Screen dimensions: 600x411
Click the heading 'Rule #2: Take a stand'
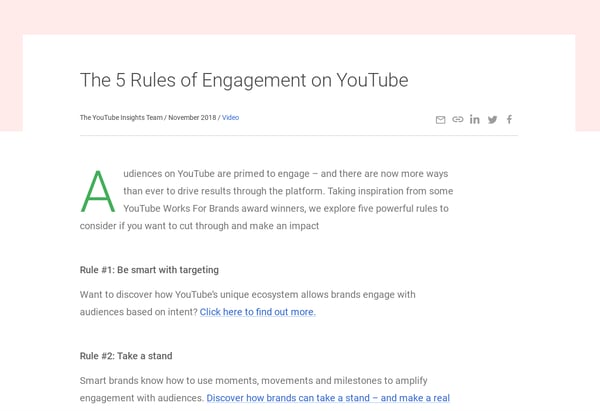click(126, 356)
